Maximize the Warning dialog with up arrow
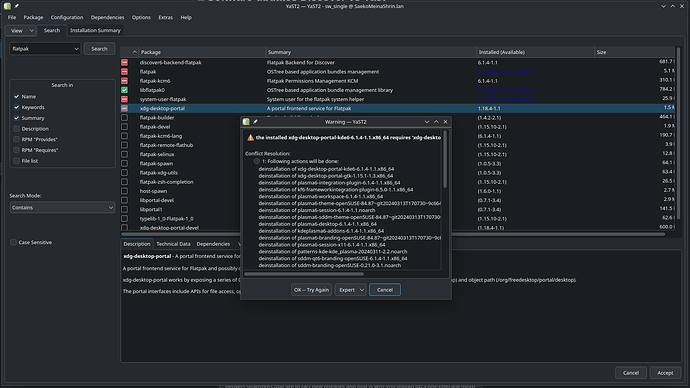690x388 pixels. pos(436,122)
